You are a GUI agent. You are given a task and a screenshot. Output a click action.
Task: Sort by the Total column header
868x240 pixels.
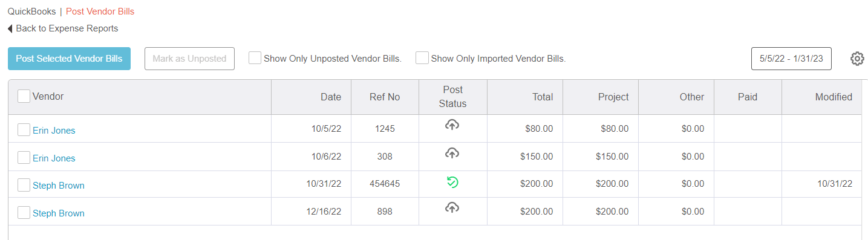(543, 97)
